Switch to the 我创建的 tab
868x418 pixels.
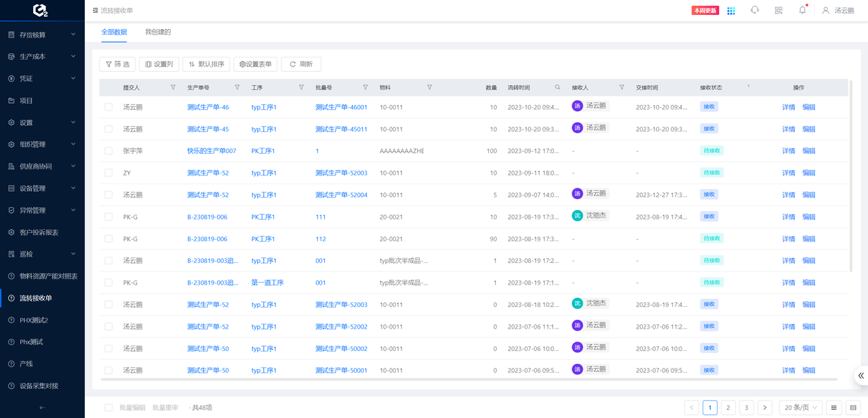point(158,32)
